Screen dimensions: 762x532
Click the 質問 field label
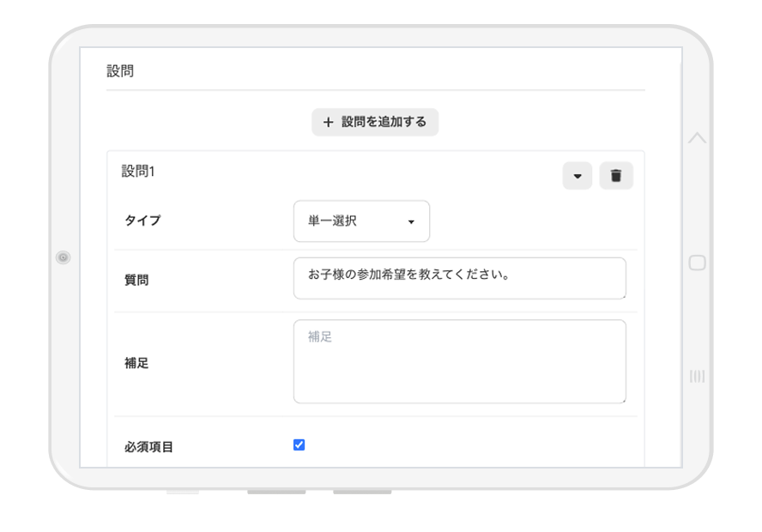tap(136, 280)
